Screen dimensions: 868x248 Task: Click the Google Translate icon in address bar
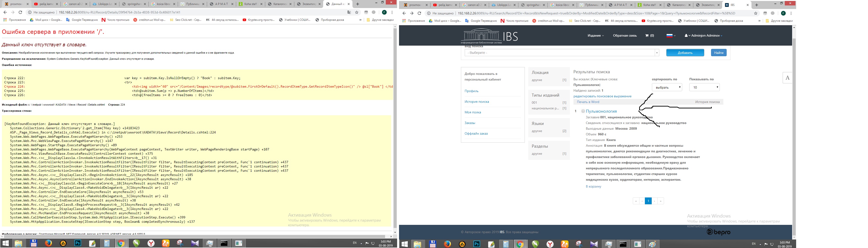(x=349, y=13)
